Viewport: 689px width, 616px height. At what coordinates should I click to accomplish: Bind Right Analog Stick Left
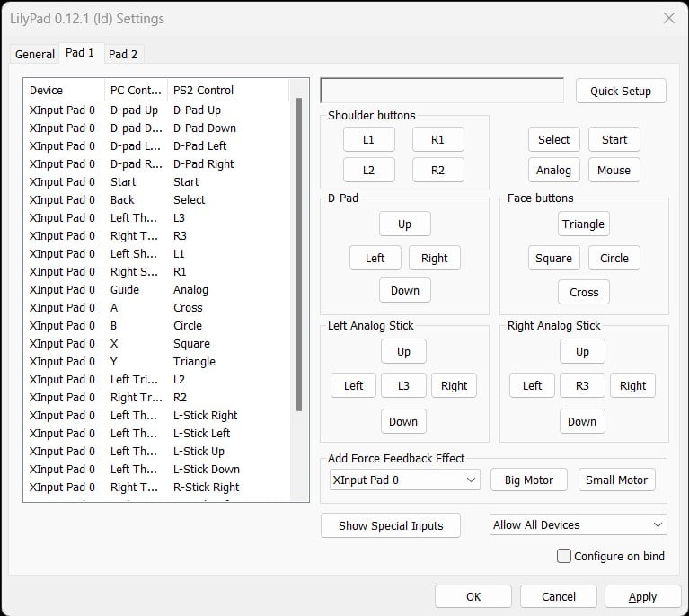532,386
